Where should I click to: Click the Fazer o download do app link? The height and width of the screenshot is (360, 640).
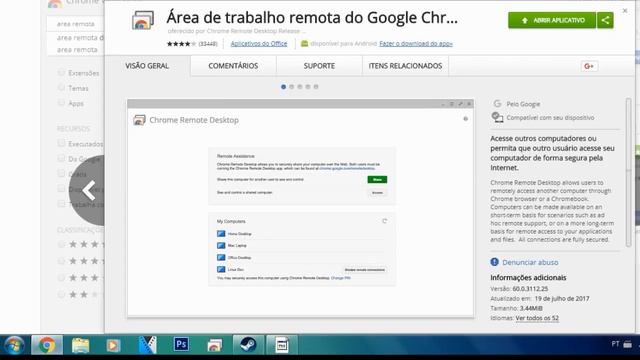pyautogui.click(x=416, y=43)
